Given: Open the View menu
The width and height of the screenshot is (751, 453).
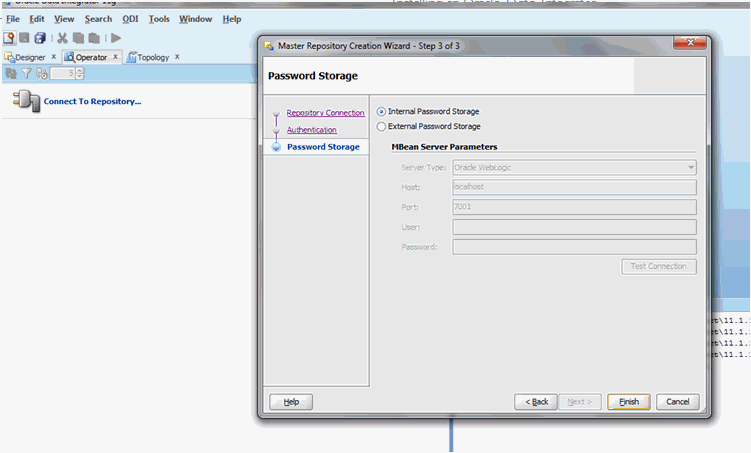Looking at the screenshot, I should pos(64,19).
